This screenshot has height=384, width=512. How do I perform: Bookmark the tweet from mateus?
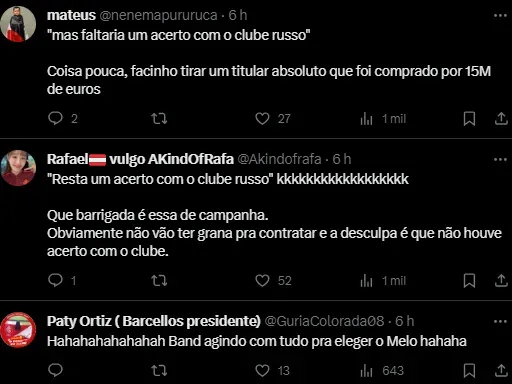pos(469,119)
